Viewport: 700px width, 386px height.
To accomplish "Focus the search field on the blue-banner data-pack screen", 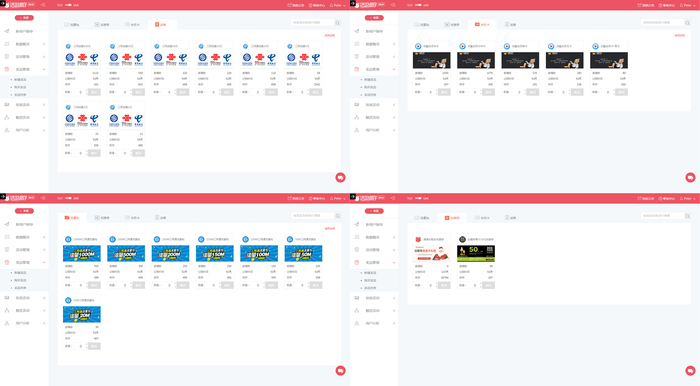I will point(312,216).
